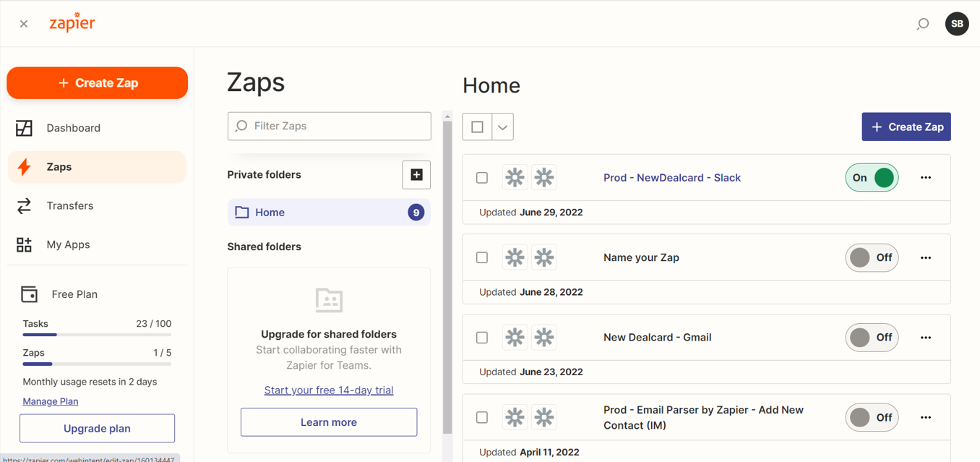Click the Free Plan wallet icon
980x462 pixels.
coord(29,294)
